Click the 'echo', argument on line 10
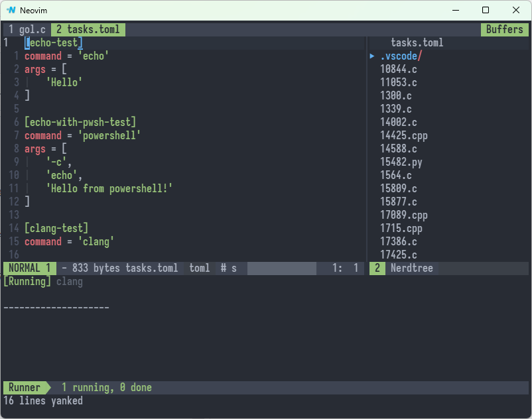This screenshot has height=419, width=532. pyautogui.click(x=64, y=175)
